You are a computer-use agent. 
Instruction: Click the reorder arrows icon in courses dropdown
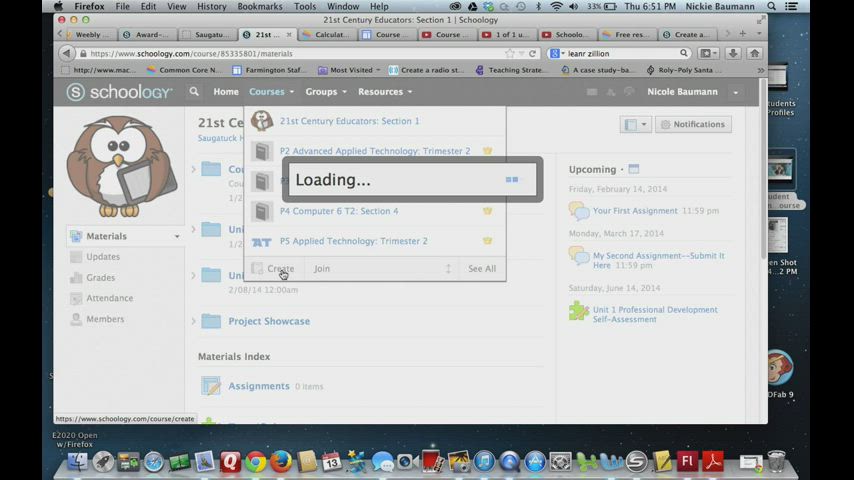click(x=448, y=269)
